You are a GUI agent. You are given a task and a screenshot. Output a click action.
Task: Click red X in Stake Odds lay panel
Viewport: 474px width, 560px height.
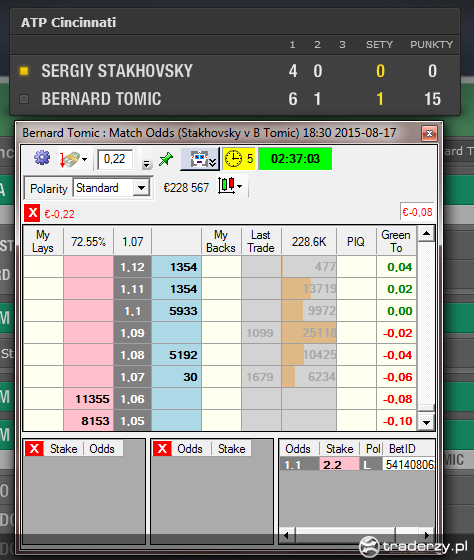(34, 449)
